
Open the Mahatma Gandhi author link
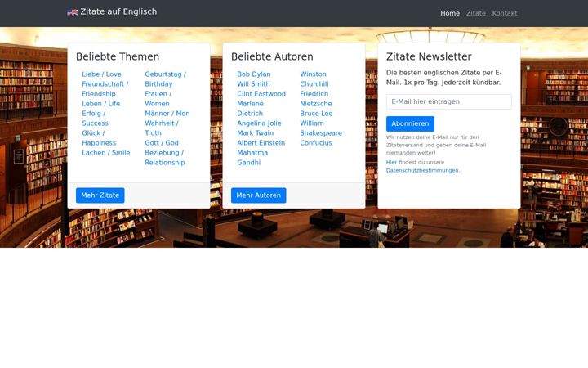pos(252,157)
